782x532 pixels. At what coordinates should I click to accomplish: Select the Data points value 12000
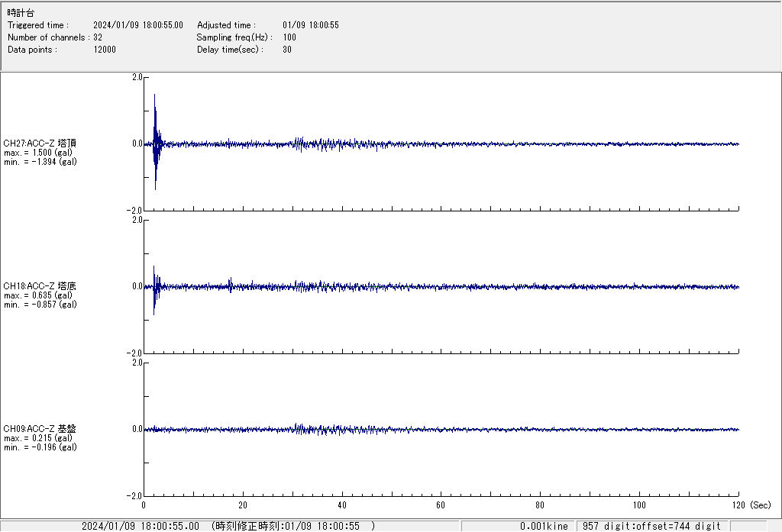(x=105, y=50)
